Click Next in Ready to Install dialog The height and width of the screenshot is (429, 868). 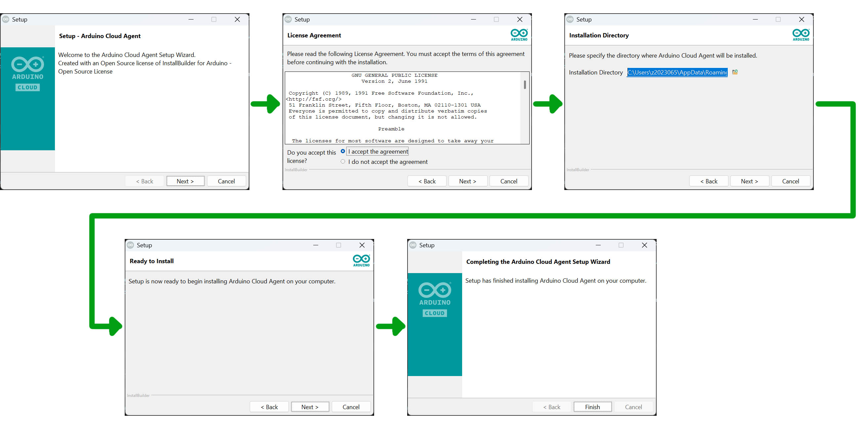pos(310,407)
